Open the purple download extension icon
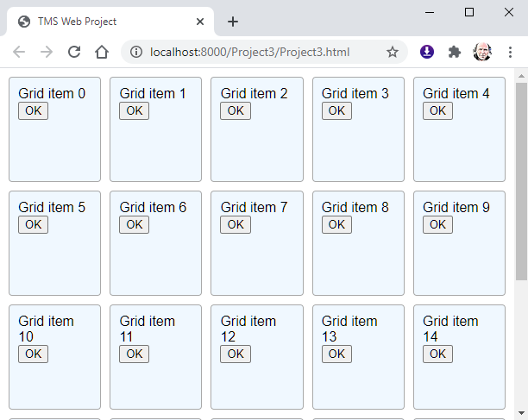528x420 pixels. 427,52
